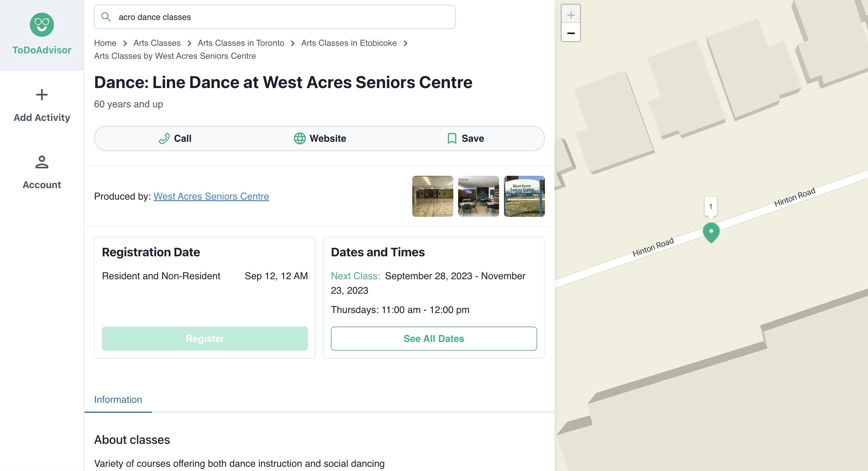
Task: Click the Account label in sidebar
Action: coord(42,185)
